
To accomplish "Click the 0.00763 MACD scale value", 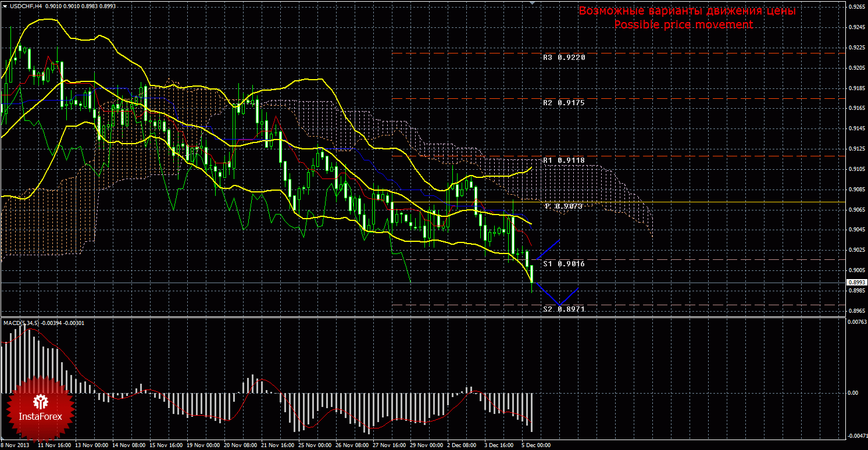I will click(x=856, y=322).
